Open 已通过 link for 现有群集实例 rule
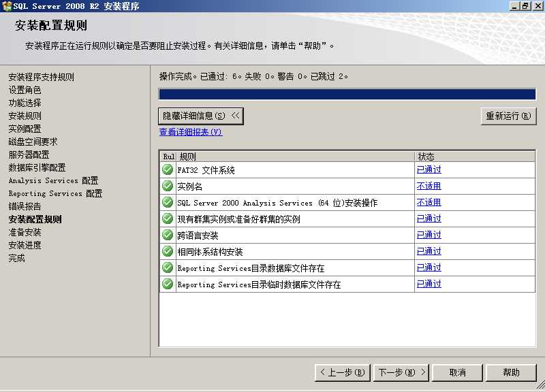 [x=429, y=218]
